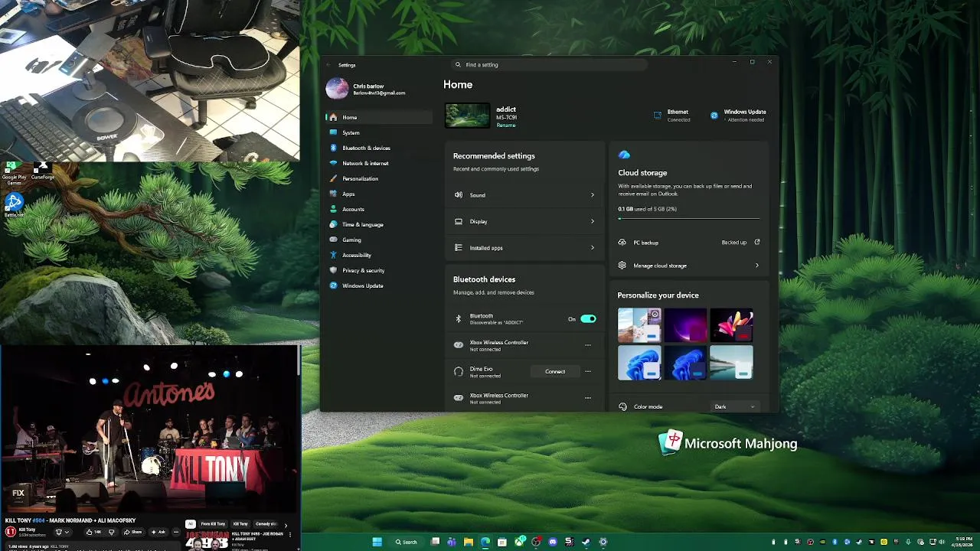Image resolution: width=980 pixels, height=551 pixels.
Task: Click the YouTube Ask button
Action: 158,532
